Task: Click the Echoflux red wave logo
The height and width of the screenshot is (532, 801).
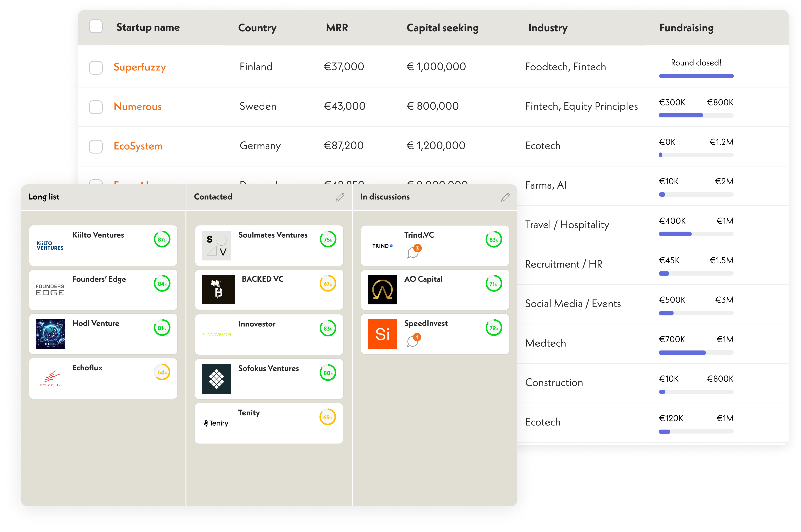Action: (50, 378)
